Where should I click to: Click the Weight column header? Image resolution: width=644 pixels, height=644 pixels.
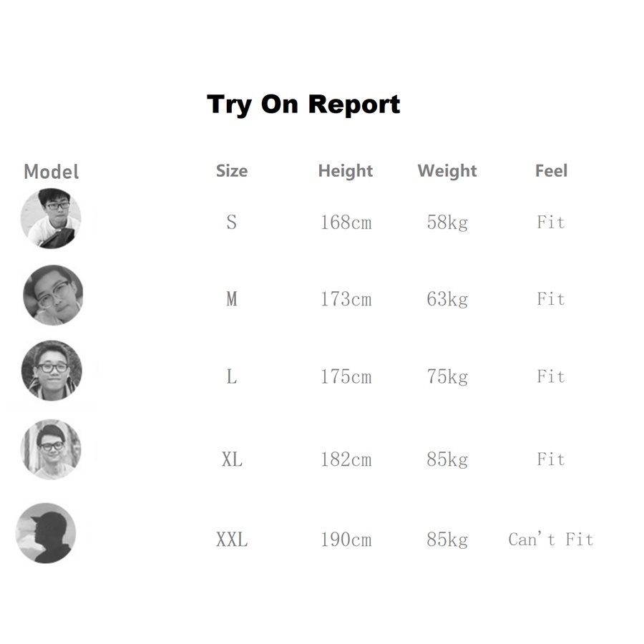(x=447, y=171)
